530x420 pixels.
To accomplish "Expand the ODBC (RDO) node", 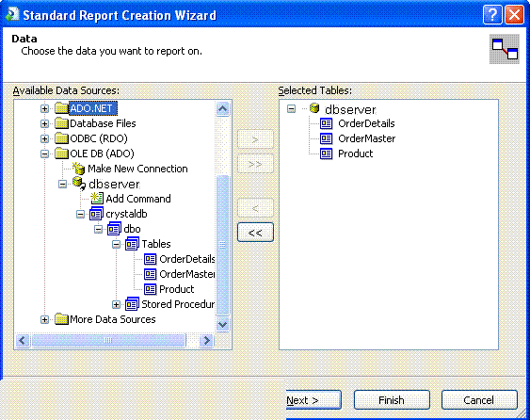I will (44, 138).
